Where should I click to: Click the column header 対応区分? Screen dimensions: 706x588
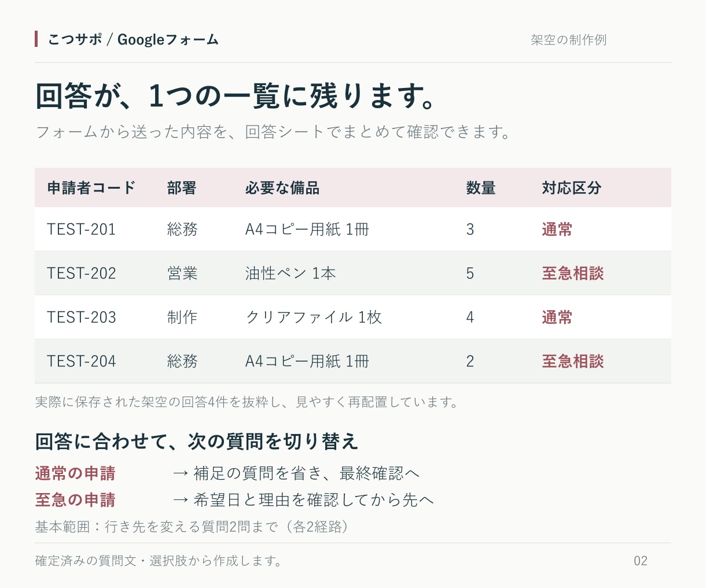tap(572, 188)
